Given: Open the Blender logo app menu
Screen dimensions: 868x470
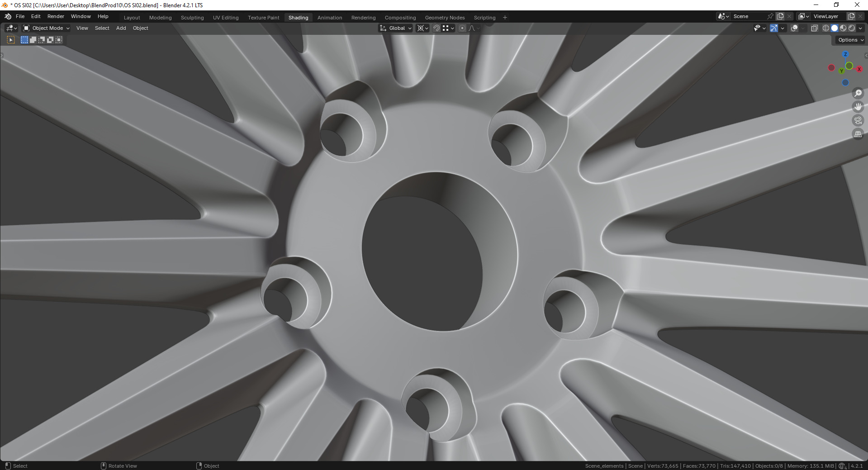Looking at the screenshot, I should click(8, 16).
